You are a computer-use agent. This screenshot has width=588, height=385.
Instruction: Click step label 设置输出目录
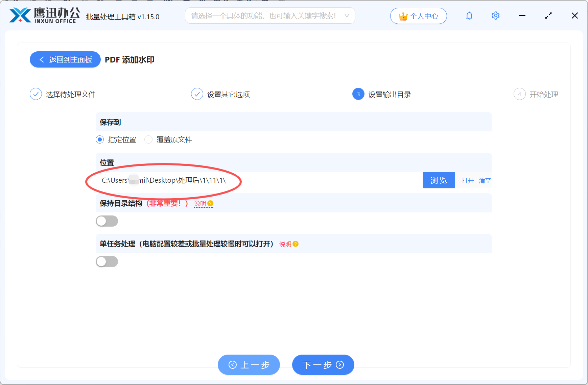click(x=390, y=95)
